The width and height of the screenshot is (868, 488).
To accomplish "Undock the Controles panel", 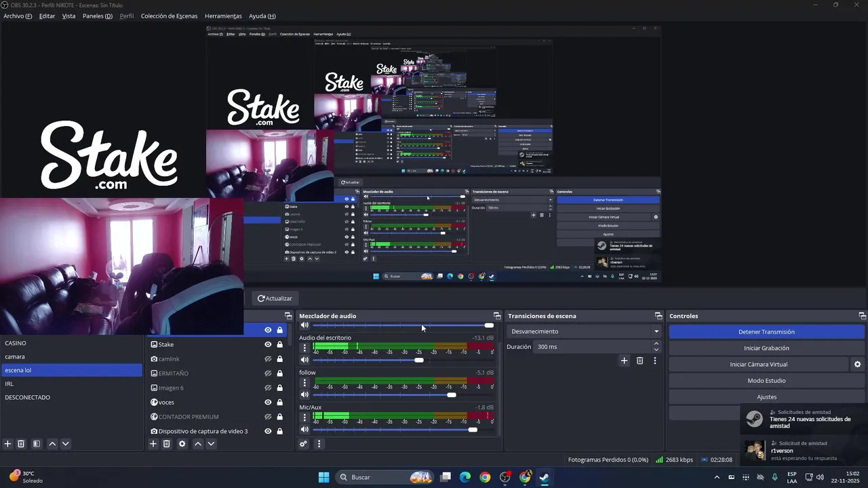I will pos(863,316).
